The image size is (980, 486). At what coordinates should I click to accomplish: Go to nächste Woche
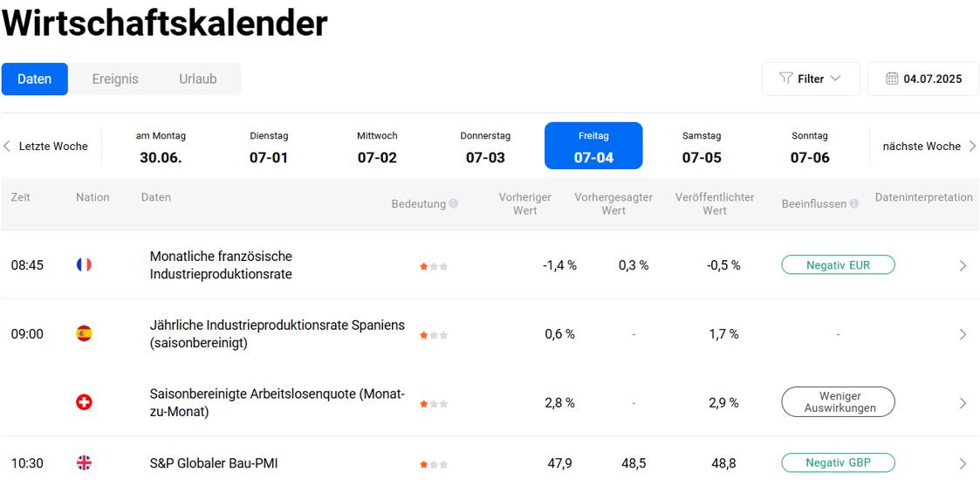click(929, 147)
